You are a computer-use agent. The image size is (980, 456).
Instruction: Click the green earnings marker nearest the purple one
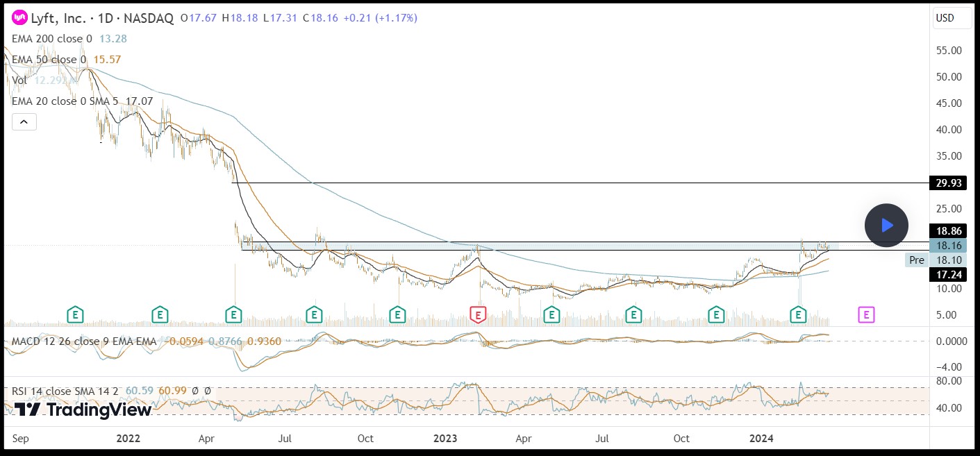tap(799, 315)
